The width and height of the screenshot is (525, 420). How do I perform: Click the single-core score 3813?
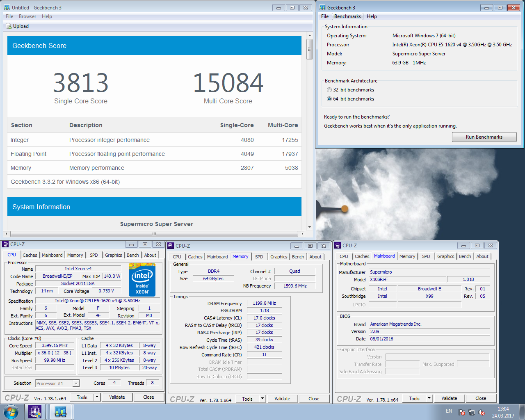pos(81,83)
